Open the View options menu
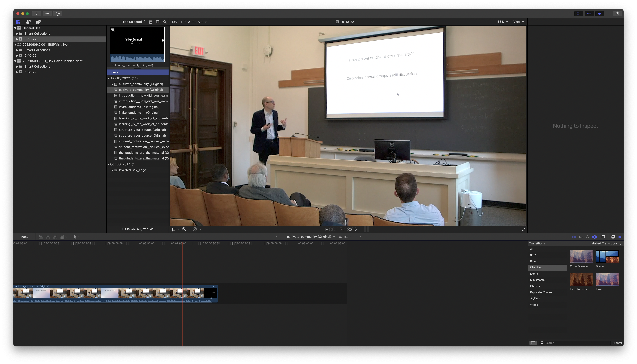637x364 pixels. click(x=519, y=22)
